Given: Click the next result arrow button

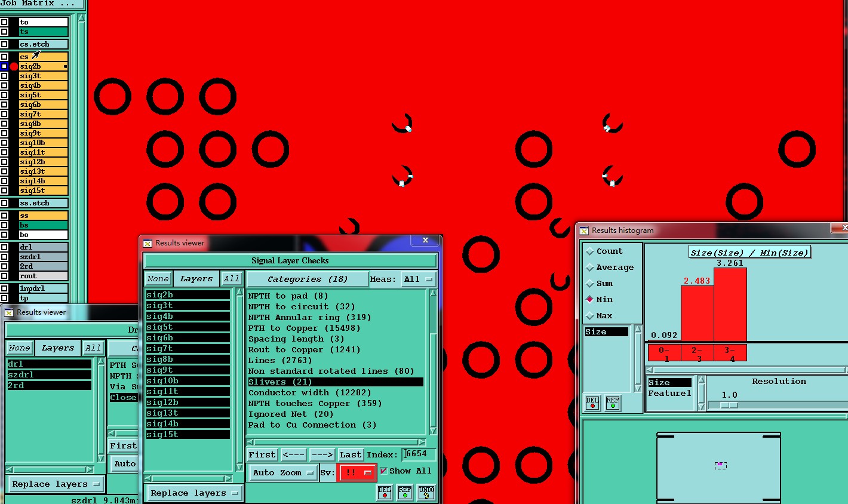Looking at the screenshot, I should click(322, 455).
